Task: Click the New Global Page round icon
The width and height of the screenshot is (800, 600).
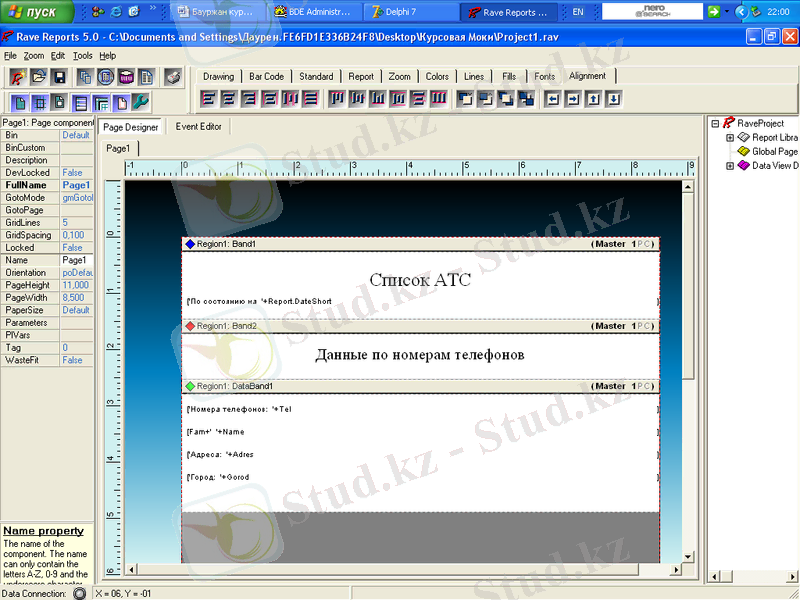Action: pyautogui.click(x=106, y=77)
